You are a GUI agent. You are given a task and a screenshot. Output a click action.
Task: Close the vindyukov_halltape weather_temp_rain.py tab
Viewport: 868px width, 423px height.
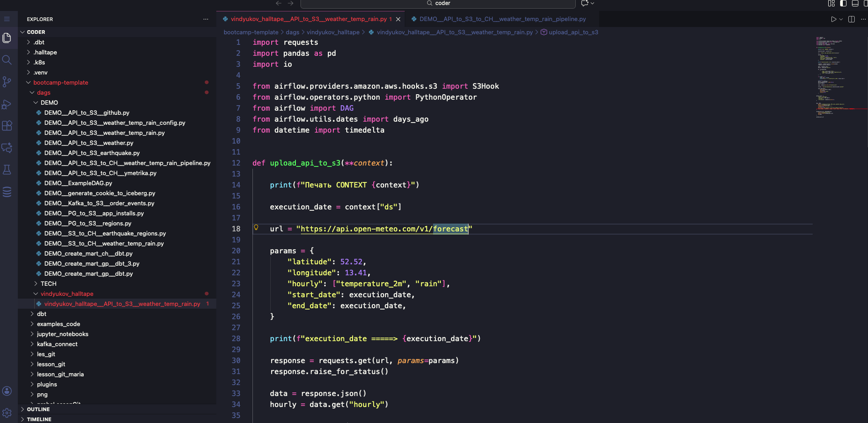click(x=398, y=19)
